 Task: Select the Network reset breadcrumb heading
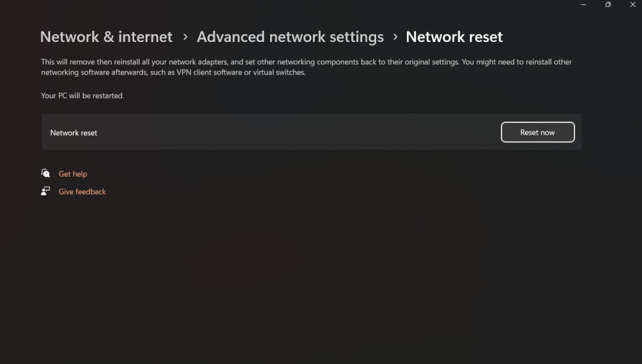(454, 37)
